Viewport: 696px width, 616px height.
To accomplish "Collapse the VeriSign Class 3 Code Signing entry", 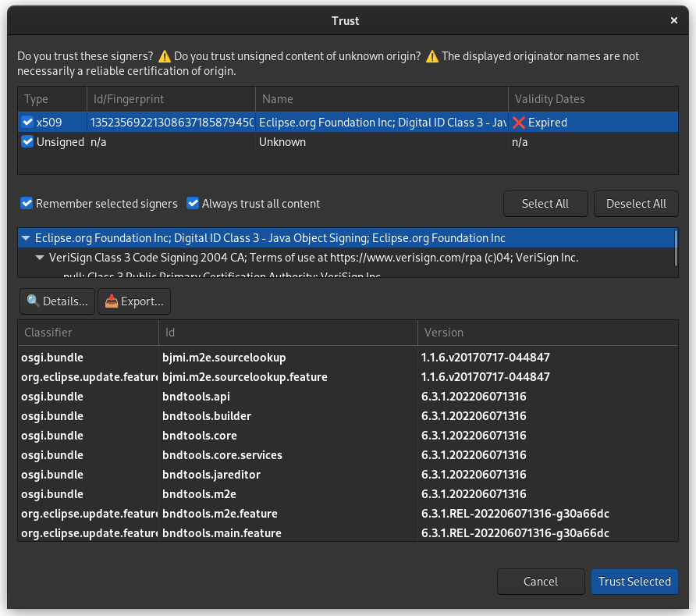I will click(x=40, y=258).
